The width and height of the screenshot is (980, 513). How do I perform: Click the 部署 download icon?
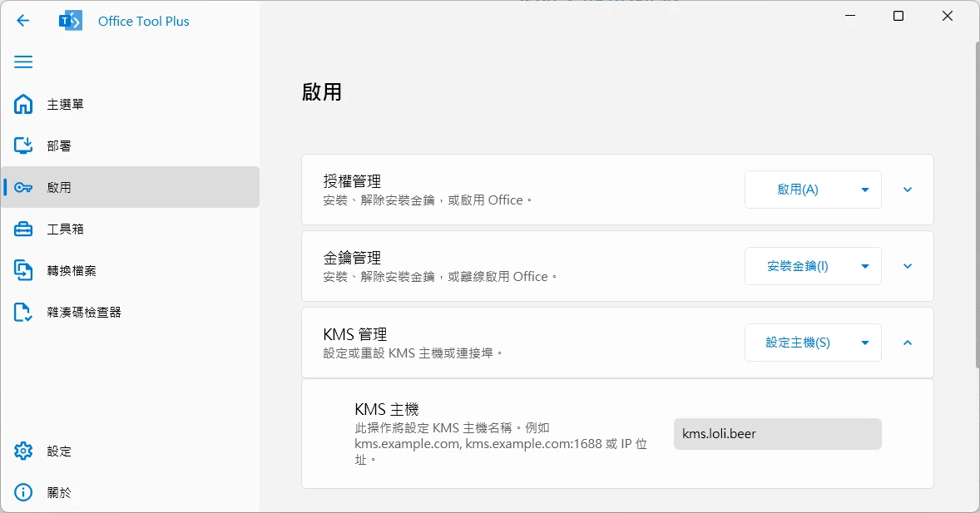pyautogui.click(x=23, y=146)
